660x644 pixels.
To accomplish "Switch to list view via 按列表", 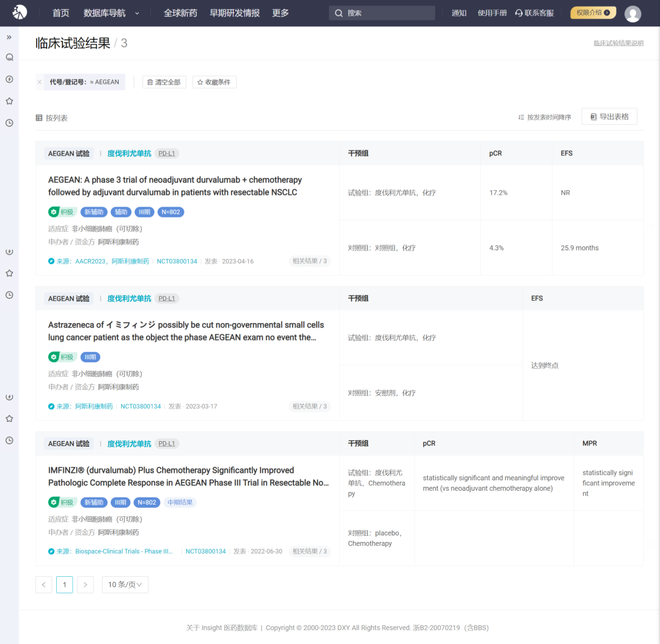I will pyautogui.click(x=52, y=118).
